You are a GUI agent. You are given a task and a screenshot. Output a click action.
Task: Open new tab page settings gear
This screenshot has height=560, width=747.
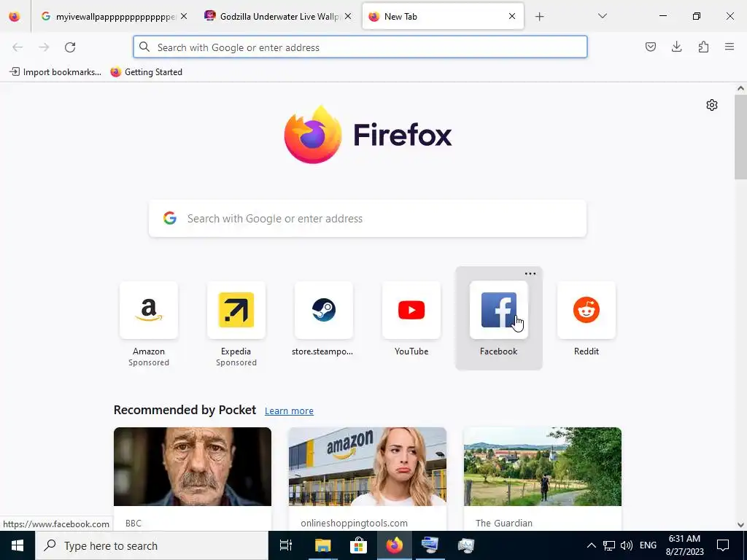click(x=712, y=105)
